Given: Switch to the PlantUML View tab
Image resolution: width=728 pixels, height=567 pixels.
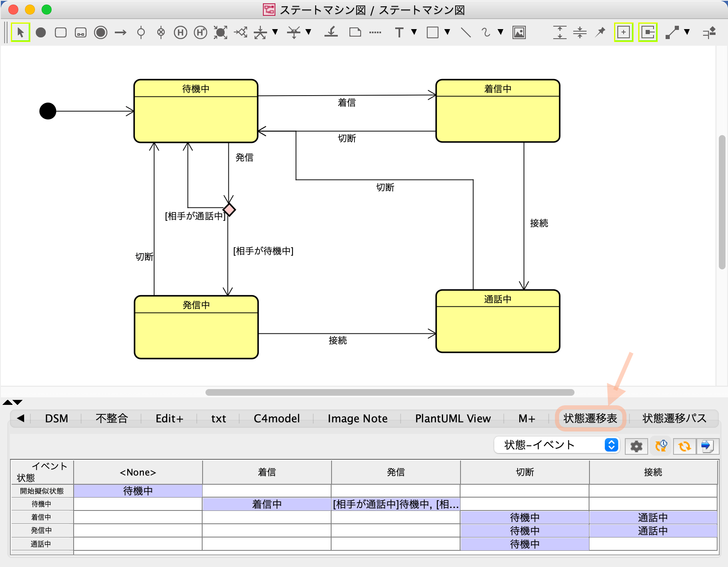Looking at the screenshot, I should point(453,418).
